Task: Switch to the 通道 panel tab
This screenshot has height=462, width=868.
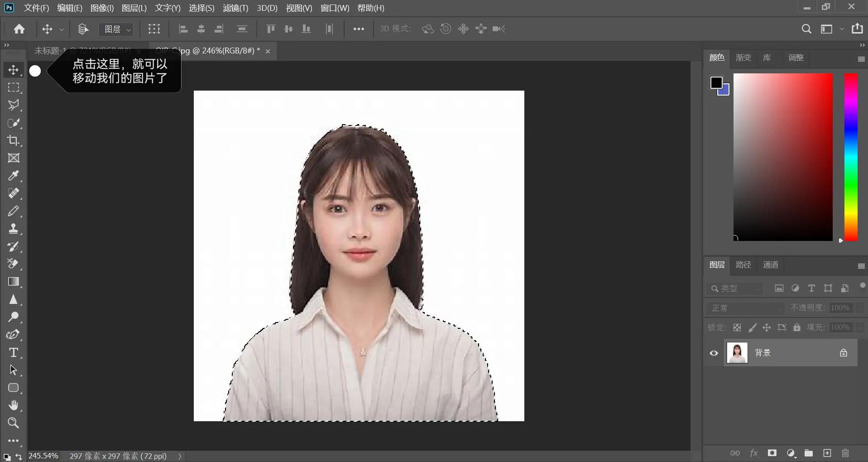Action: (770, 265)
